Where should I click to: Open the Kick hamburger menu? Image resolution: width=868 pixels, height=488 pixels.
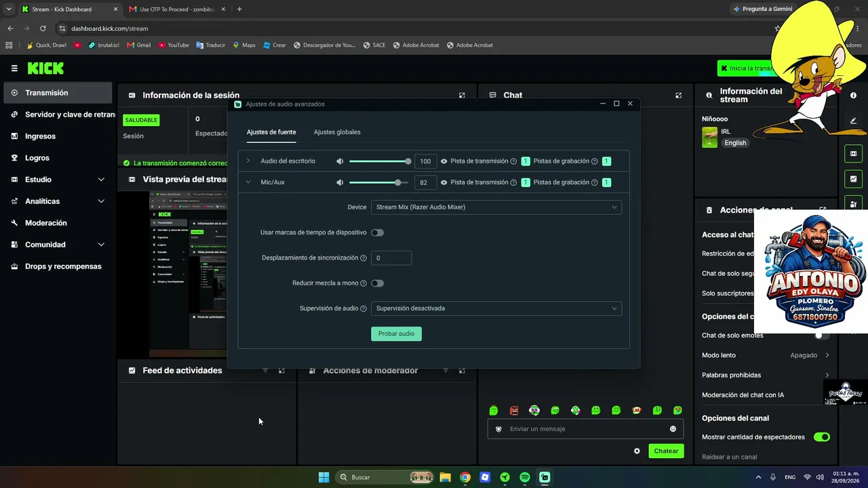[14, 68]
